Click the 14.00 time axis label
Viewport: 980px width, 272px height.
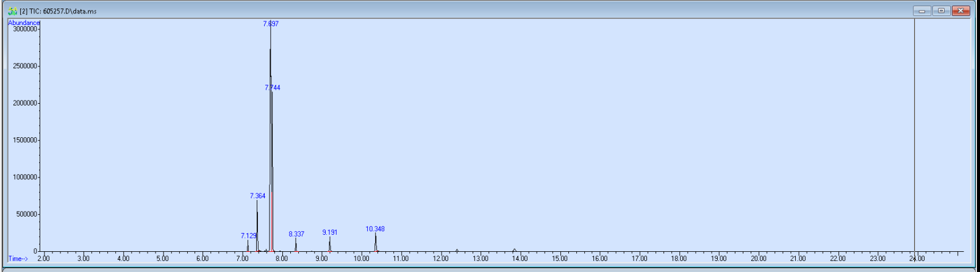(x=520, y=259)
